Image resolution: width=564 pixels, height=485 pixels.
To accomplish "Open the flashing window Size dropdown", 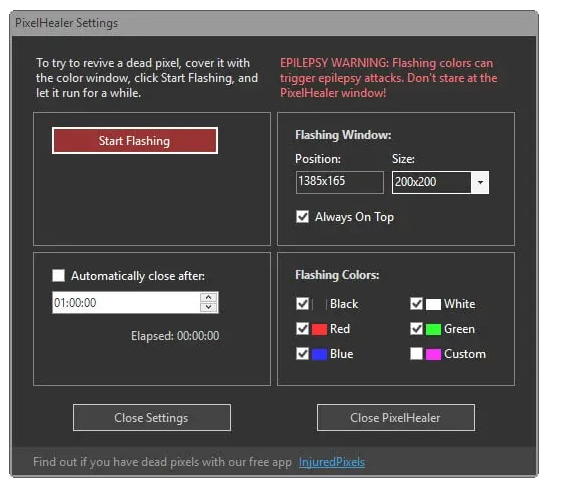I will [480, 182].
